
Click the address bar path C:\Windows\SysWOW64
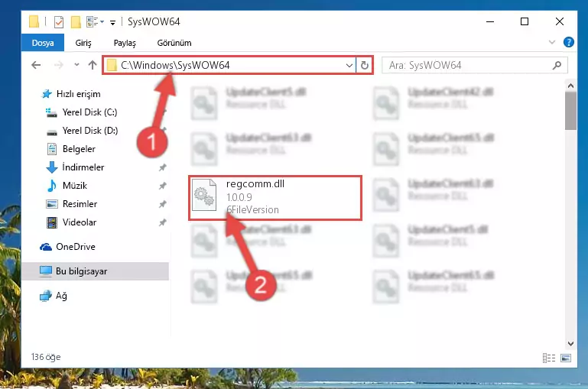pyautogui.click(x=175, y=65)
